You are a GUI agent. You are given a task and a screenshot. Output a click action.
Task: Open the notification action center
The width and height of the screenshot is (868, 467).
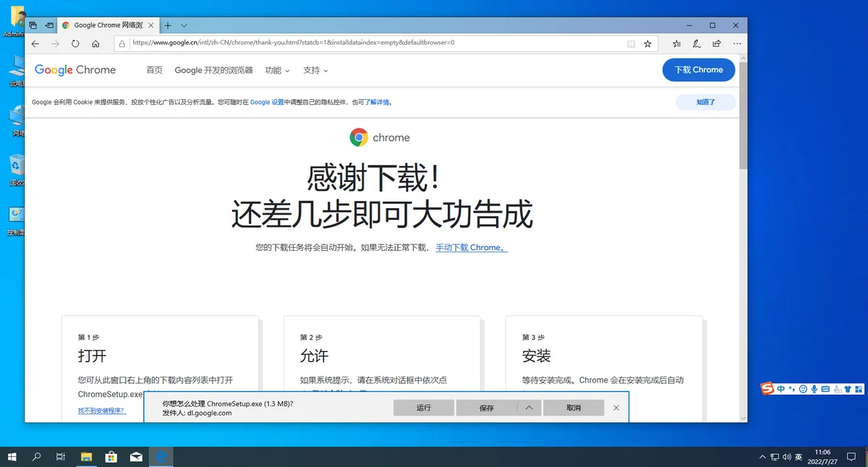(x=851, y=457)
